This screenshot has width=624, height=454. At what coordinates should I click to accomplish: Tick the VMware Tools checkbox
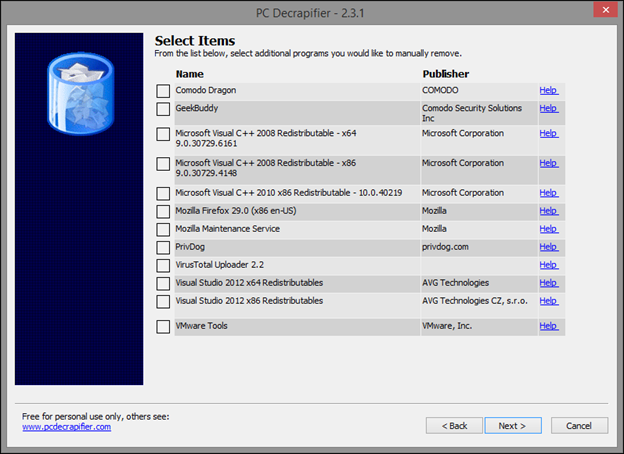point(163,327)
